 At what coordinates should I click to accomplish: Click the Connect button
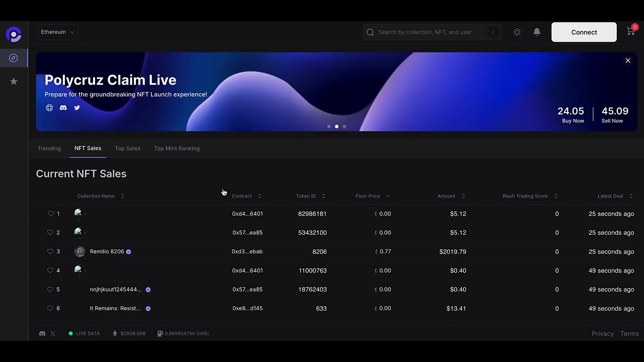click(584, 32)
